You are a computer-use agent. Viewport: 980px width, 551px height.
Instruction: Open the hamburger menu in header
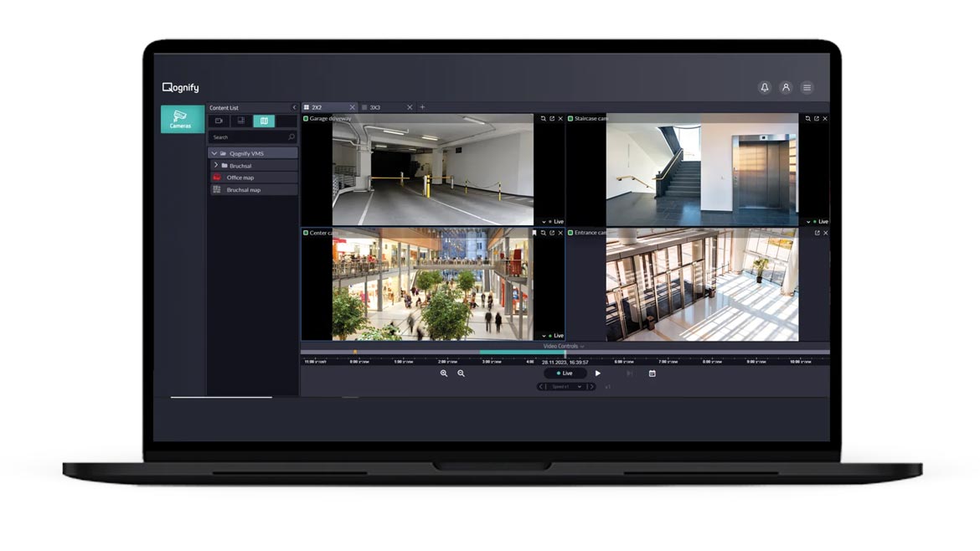coord(807,87)
